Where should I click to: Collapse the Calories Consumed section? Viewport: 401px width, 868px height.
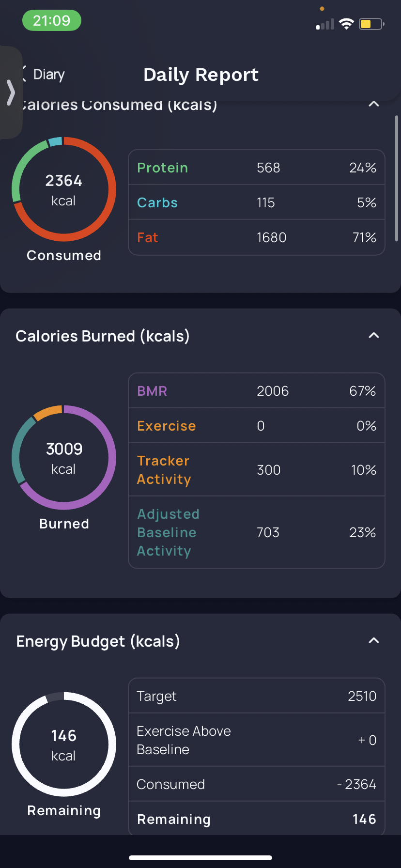373,104
